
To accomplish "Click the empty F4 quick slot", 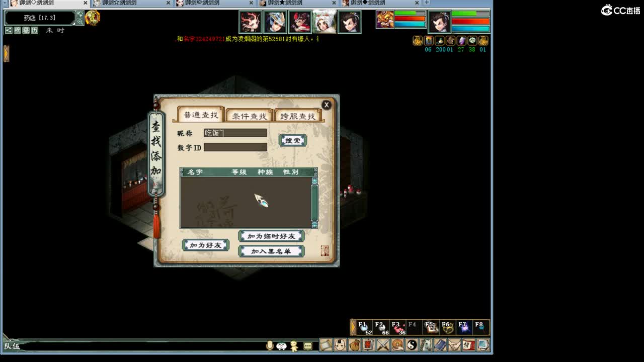I will click(414, 328).
